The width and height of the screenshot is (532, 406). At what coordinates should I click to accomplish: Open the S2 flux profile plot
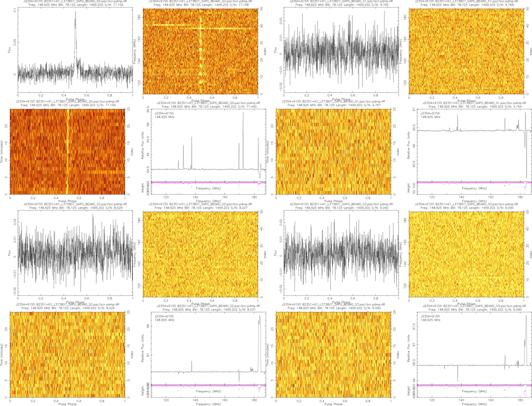pyautogui.click(x=75, y=253)
